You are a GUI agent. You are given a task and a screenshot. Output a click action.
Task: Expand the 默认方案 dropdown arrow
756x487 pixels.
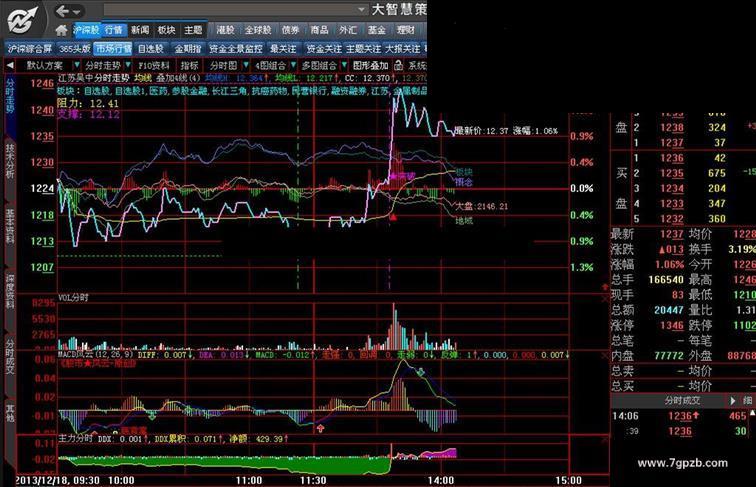tap(77, 65)
